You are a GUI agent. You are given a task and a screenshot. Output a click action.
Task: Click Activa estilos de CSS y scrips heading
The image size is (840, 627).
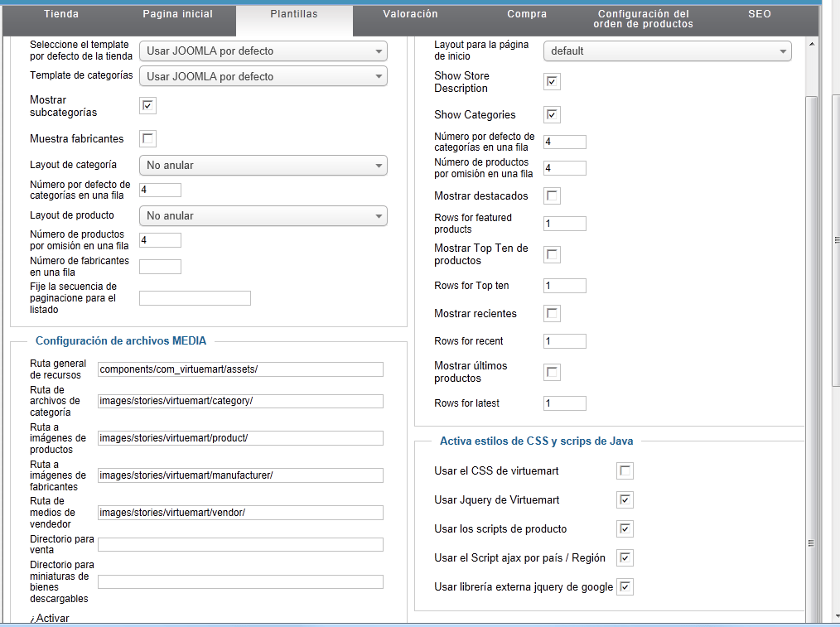pyautogui.click(x=536, y=441)
